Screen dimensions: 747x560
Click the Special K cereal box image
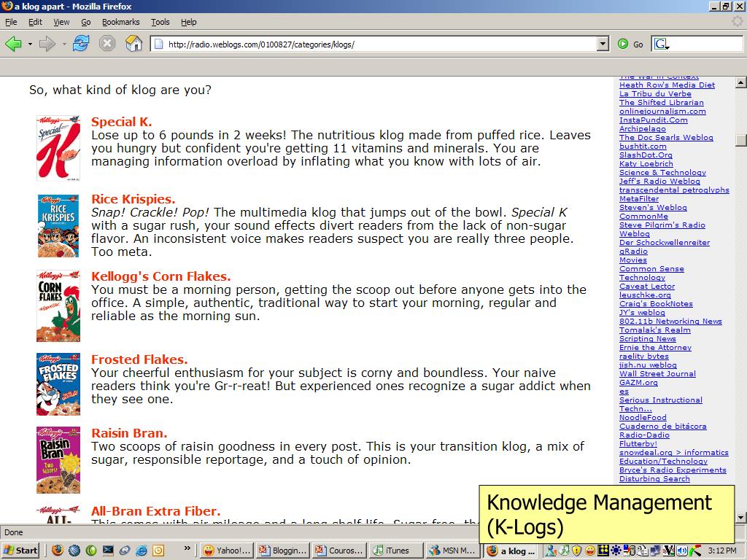(58, 148)
